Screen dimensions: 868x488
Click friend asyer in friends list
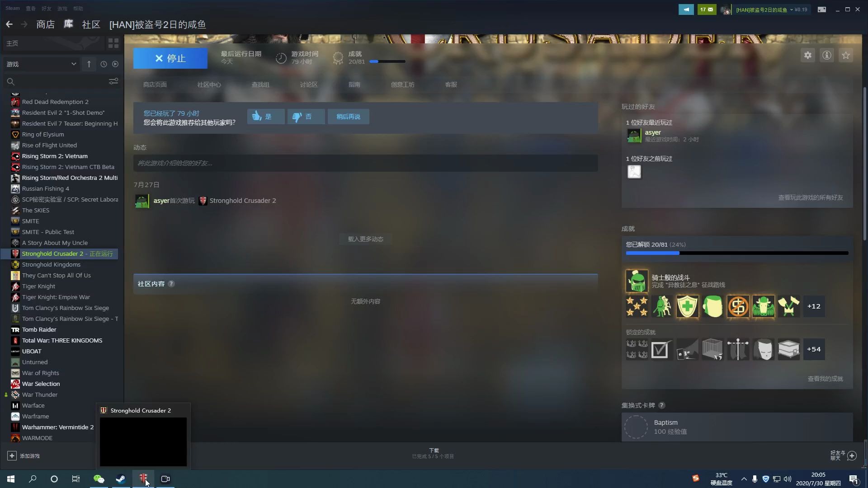coord(653,132)
